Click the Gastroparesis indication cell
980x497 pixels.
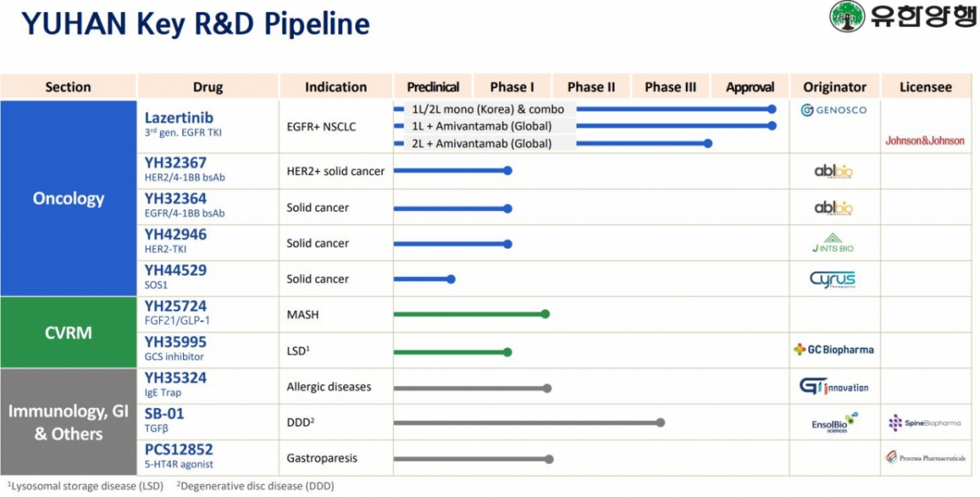[322, 459]
